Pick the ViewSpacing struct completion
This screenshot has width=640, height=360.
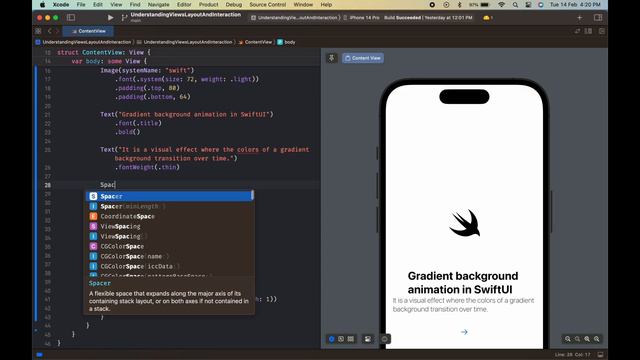(x=170, y=226)
